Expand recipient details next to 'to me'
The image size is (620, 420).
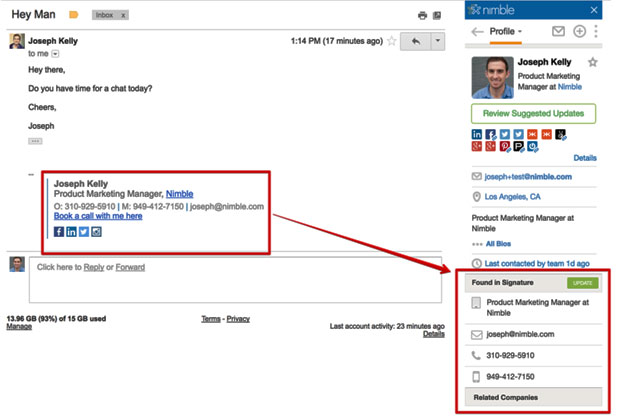tap(55, 54)
